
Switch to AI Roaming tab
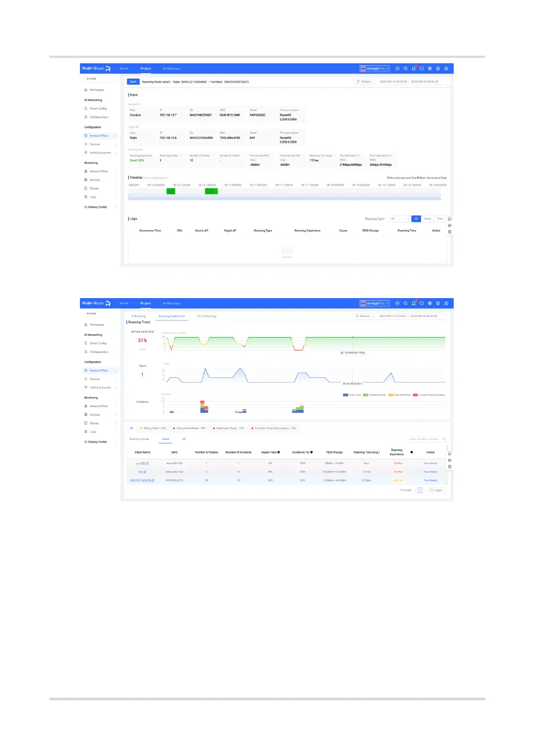click(138, 316)
